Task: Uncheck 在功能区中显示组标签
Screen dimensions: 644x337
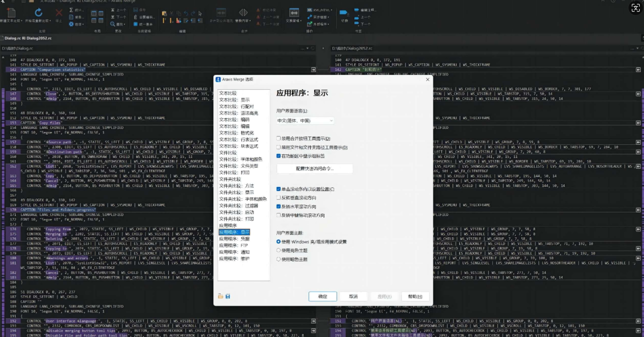Action: tap(278, 156)
